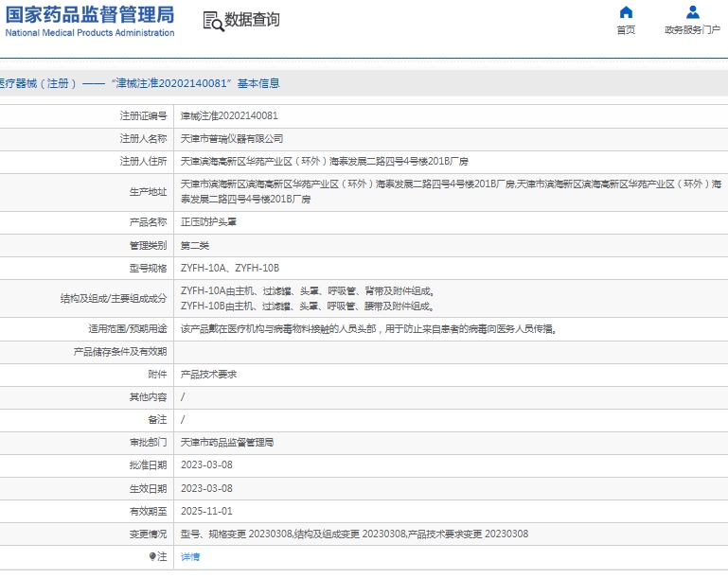Click the 结构及组成/主要组成成分 label
Image resolution: width=728 pixels, height=578 pixels.
(114, 299)
